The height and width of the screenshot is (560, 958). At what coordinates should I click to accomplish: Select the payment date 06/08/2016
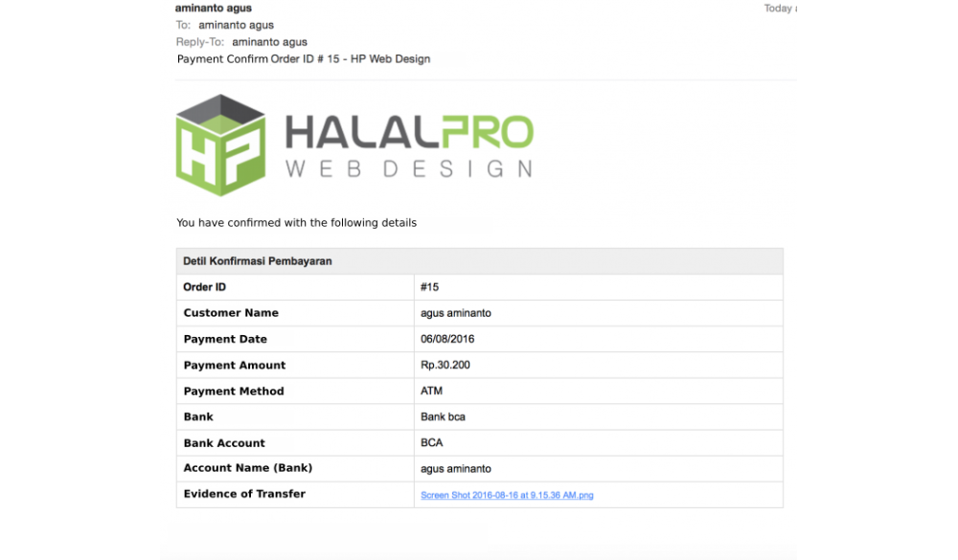[447, 339]
